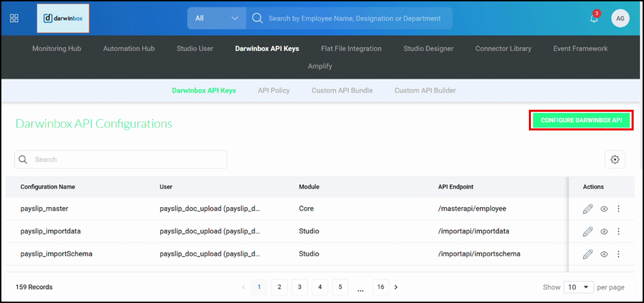Open the Connector Library menu
Viewport: 644px width, 303px height.
tap(503, 48)
